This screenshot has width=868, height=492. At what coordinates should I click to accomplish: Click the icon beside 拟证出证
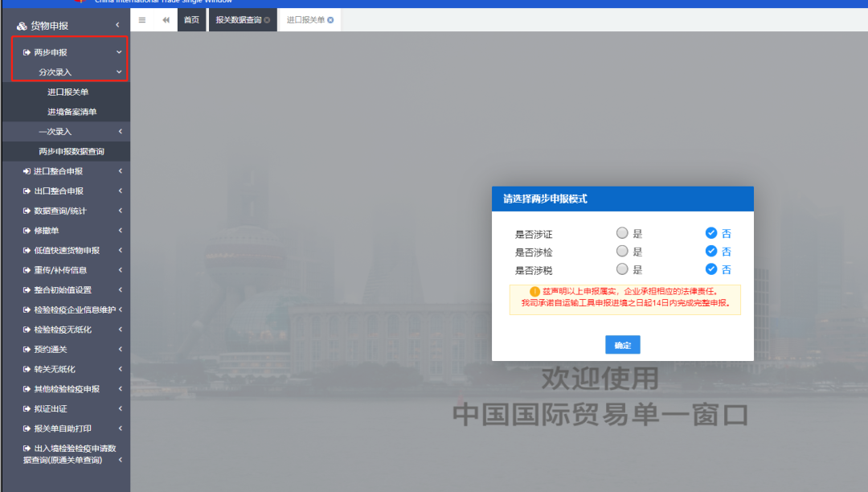[27, 409]
